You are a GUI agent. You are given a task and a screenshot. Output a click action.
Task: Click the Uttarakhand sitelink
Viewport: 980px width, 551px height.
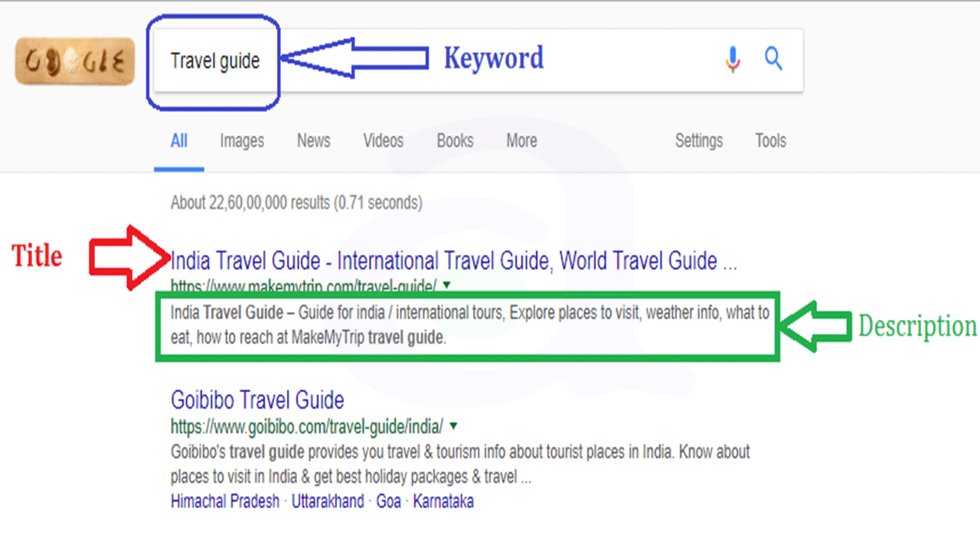[x=328, y=501]
